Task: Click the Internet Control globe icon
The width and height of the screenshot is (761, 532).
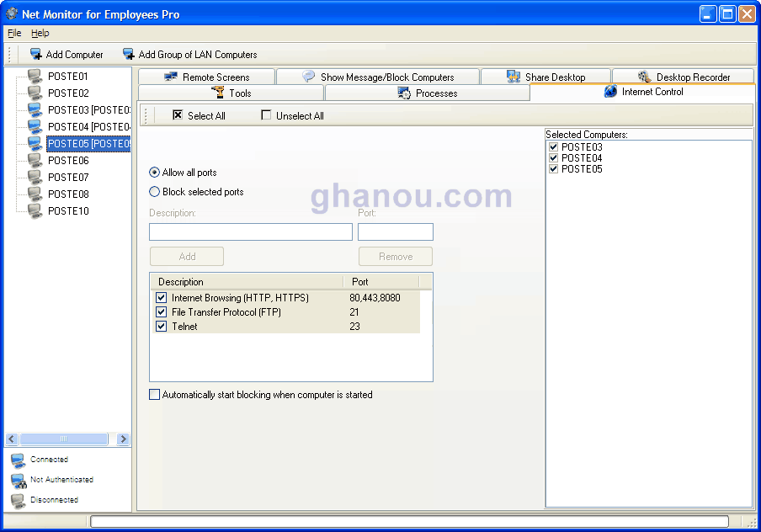Action: click(610, 91)
